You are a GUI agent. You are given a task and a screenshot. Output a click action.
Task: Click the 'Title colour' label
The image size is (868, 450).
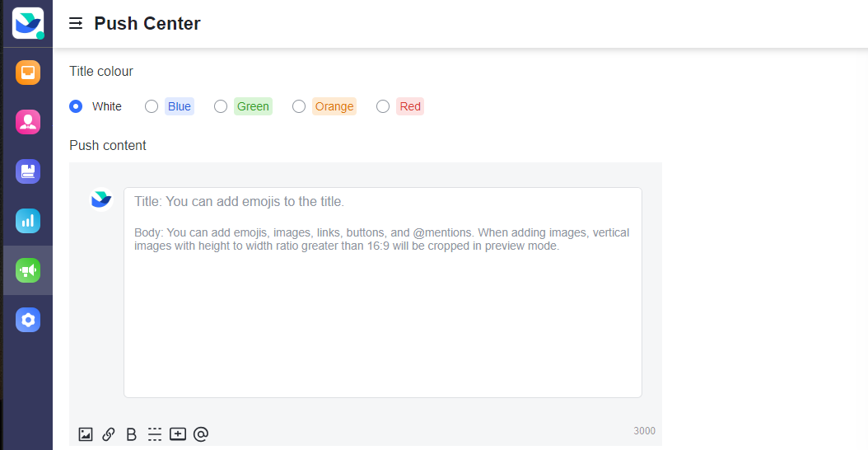pos(101,72)
